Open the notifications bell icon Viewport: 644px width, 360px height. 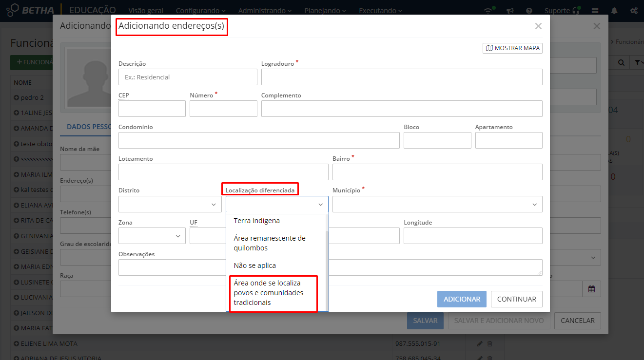[x=614, y=11]
